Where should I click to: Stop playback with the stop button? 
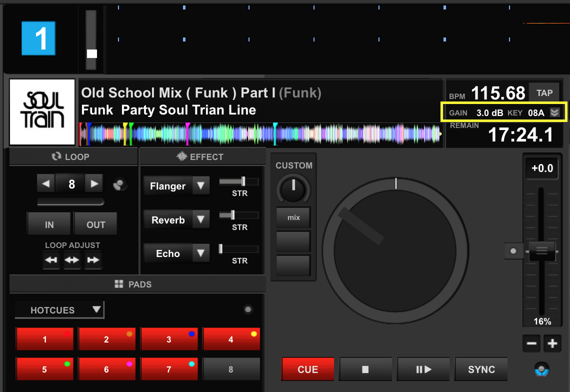click(365, 369)
